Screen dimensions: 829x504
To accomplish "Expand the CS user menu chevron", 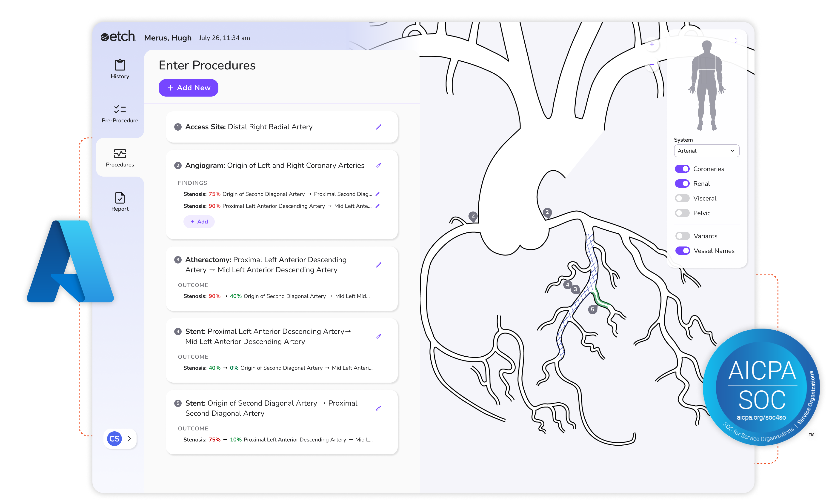I will click(129, 438).
